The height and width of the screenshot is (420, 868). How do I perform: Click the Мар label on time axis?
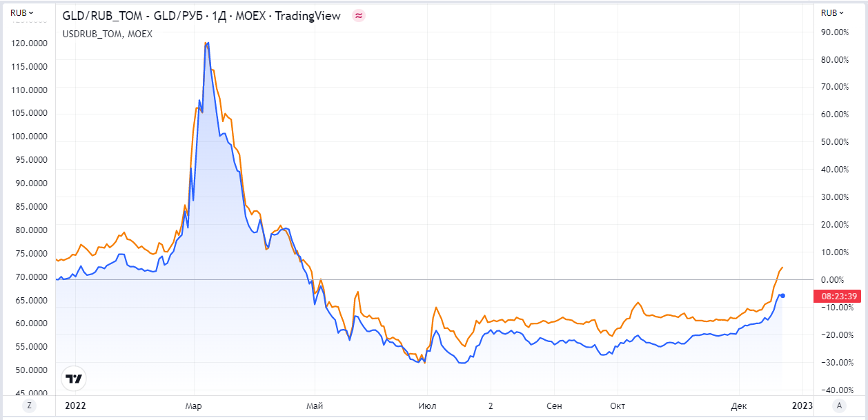(193, 406)
